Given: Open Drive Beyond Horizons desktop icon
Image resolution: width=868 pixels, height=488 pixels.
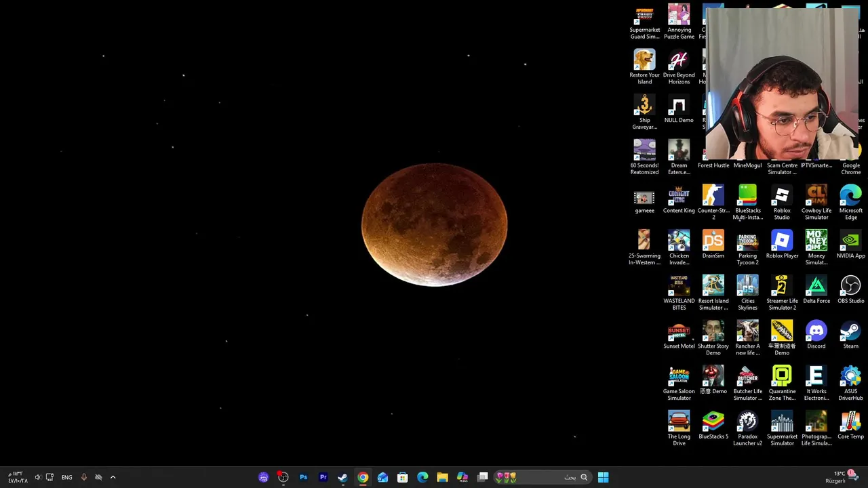Looking at the screenshot, I should (679, 66).
